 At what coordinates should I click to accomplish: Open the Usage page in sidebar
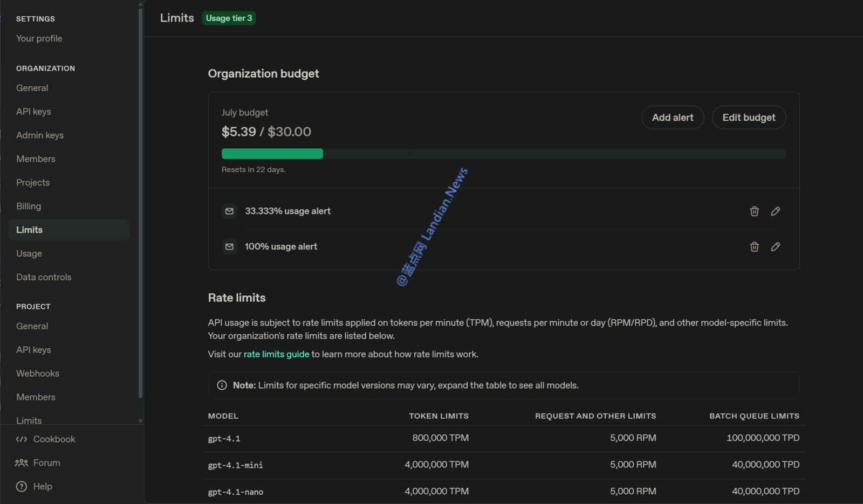click(29, 253)
